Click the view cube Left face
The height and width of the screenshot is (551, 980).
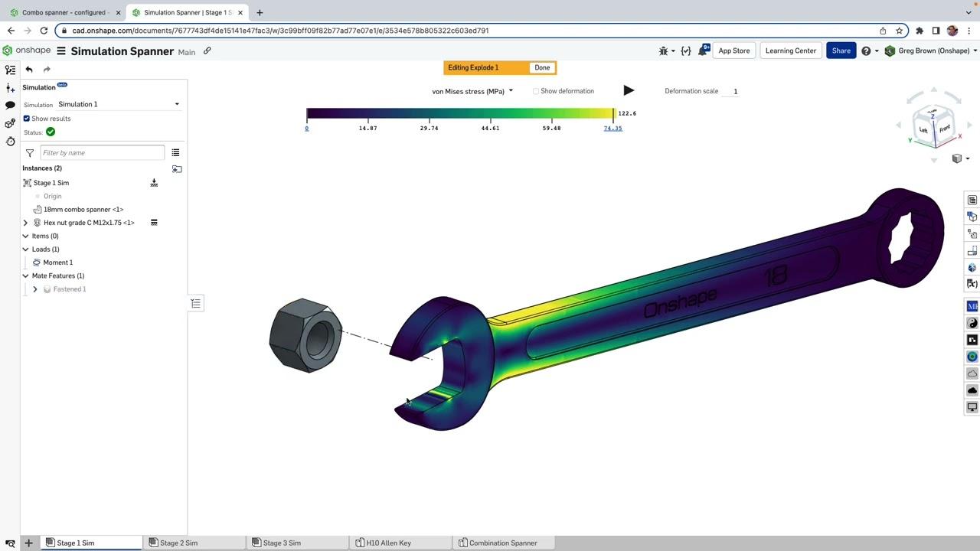923,130
